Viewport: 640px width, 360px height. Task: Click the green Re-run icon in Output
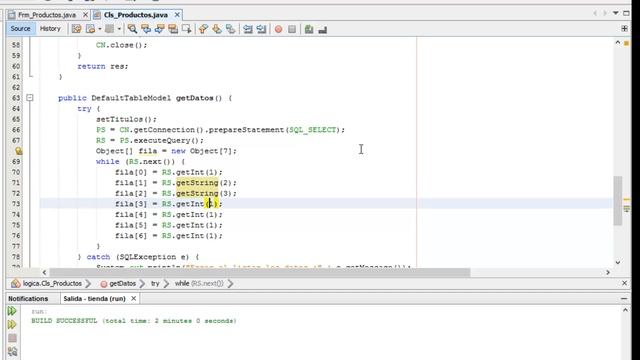tap(12, 311)
